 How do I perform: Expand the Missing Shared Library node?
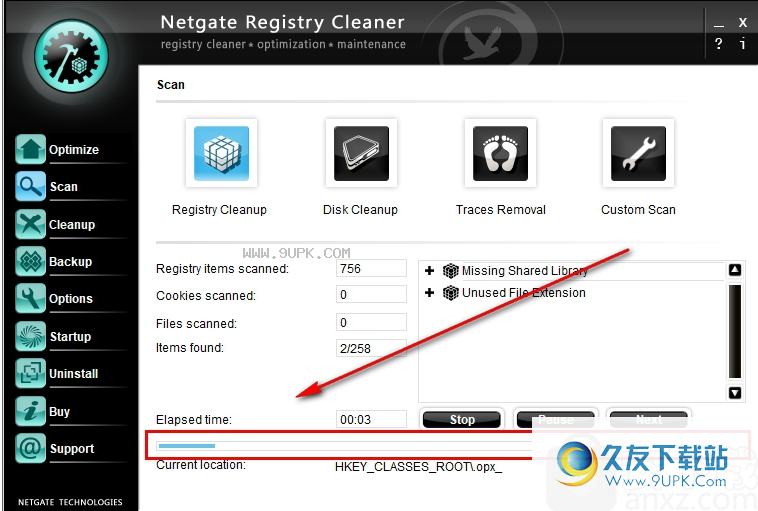(x=429, y=271)
